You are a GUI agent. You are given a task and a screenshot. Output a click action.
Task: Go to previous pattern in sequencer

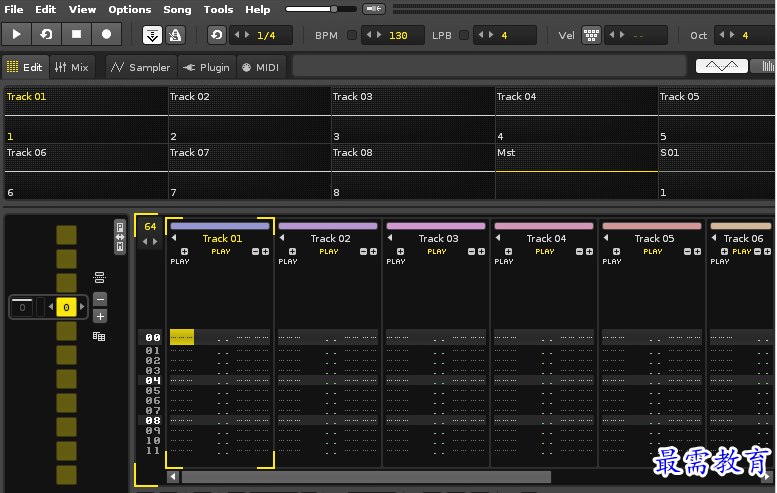click(51, 307)
